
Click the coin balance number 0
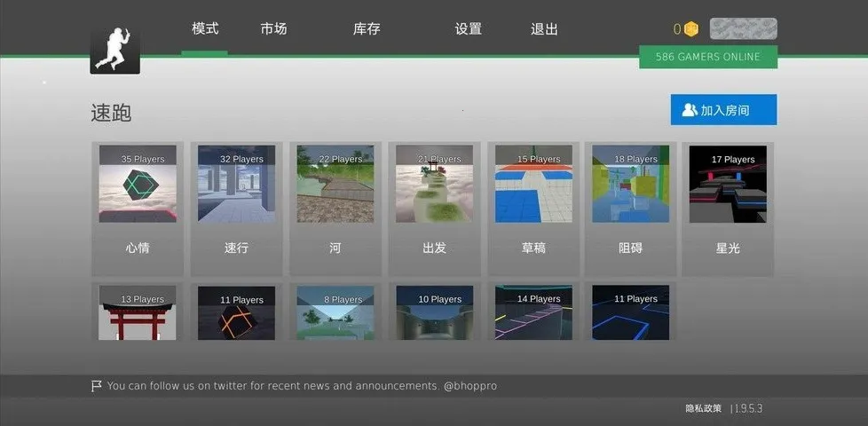coord(677,29)
